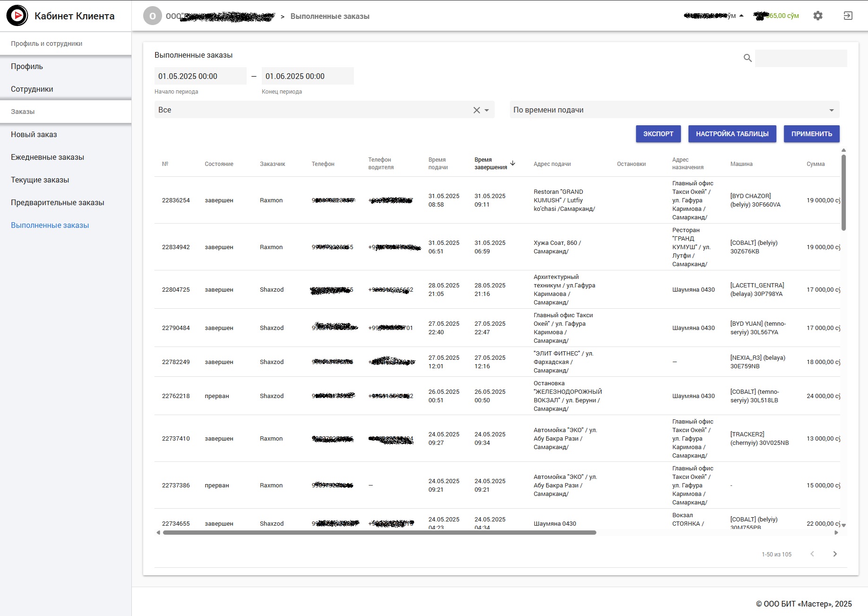The image size is (868, 616).
Task: Click the horizontal table scrollbar
Action: point(379,533)
